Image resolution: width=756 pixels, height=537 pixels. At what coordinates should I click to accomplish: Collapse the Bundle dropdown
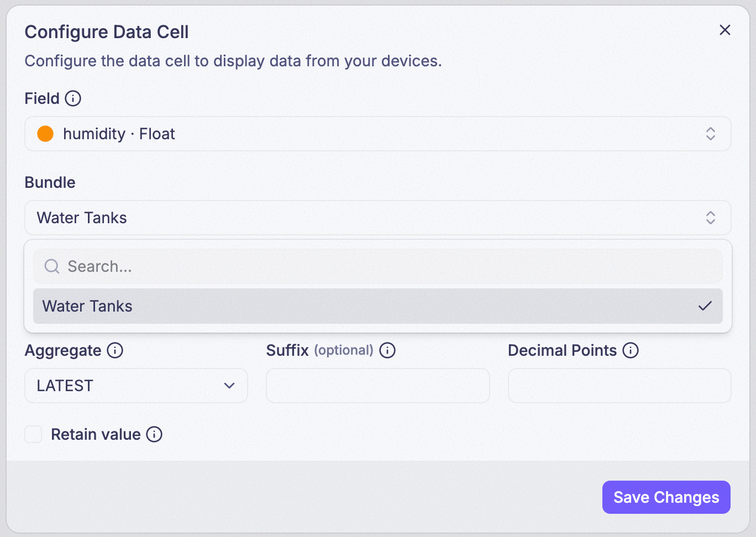click(x=378, y=218)
